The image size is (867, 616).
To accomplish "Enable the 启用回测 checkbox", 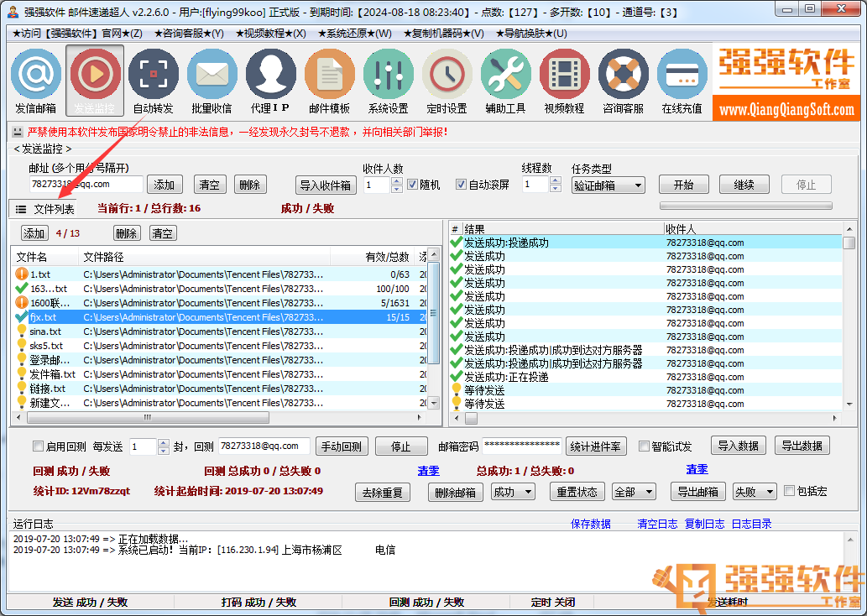I will pos(38,446).
